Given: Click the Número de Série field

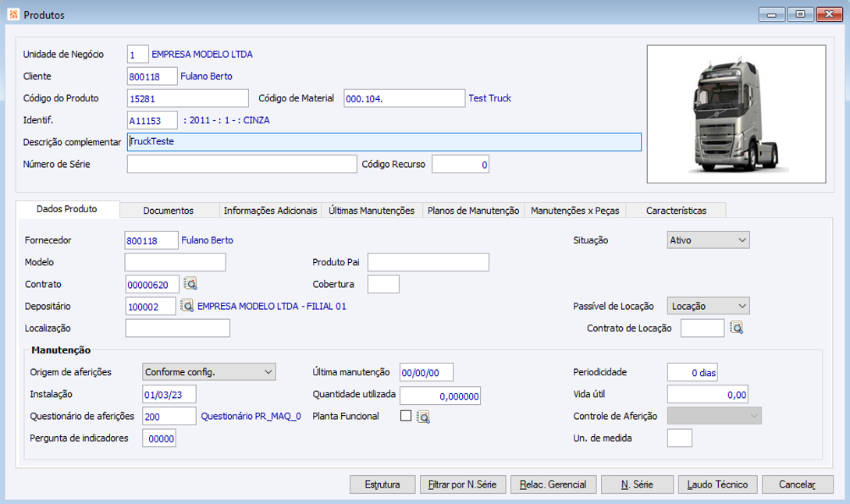Looking at the screenshot, I should coord(242,164).
